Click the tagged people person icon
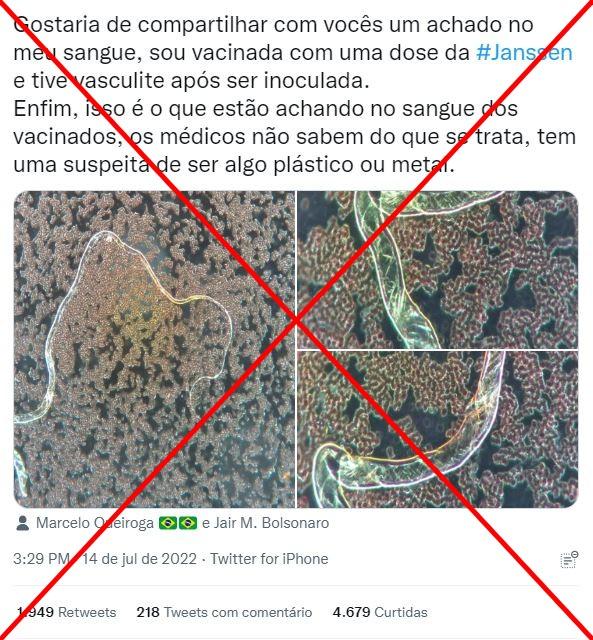Image resolution: width=593 pixels, height=640 pixels. (22, 523)
